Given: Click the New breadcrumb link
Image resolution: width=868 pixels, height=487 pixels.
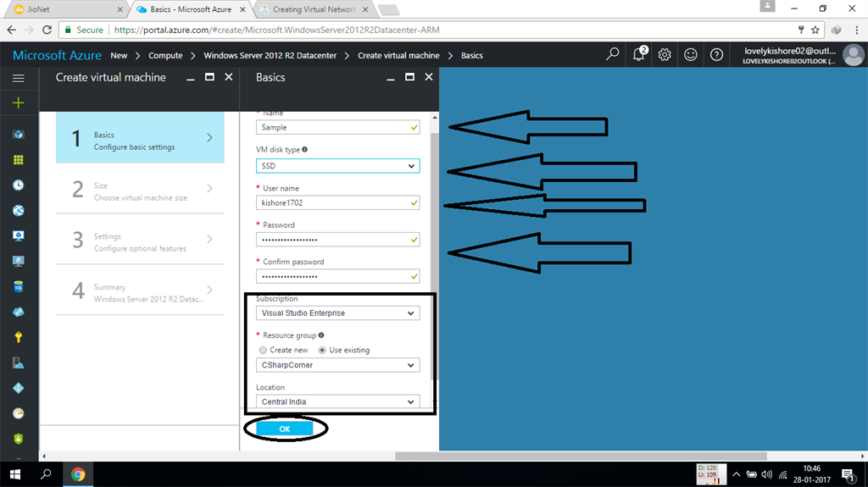Looking at the screenshot, I should (119, 55).
